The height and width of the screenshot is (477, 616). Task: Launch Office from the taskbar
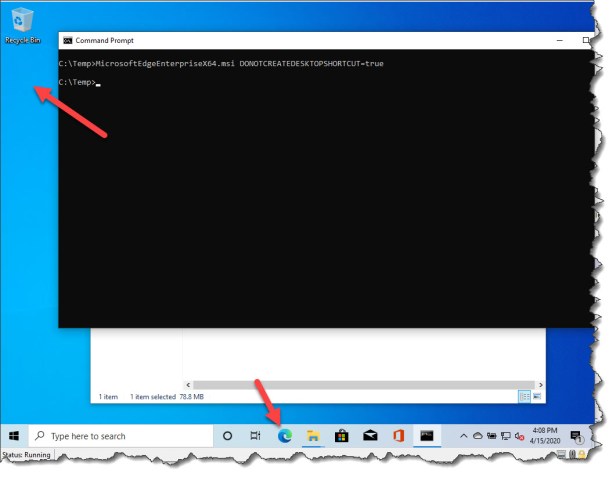[398, 436]
